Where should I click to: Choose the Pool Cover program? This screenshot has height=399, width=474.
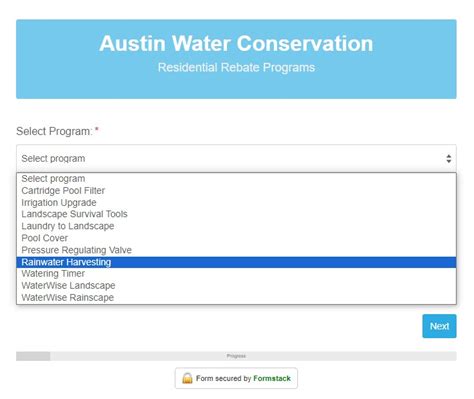point(236,238)
